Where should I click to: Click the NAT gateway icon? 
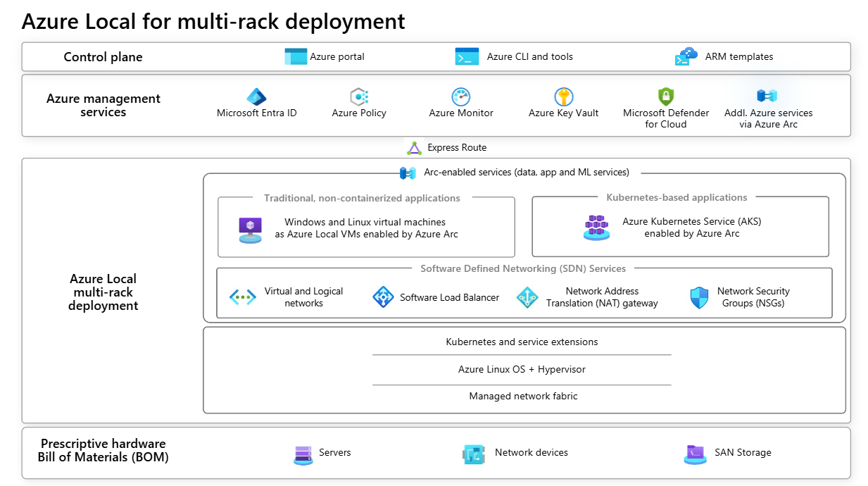click(527, 297)
